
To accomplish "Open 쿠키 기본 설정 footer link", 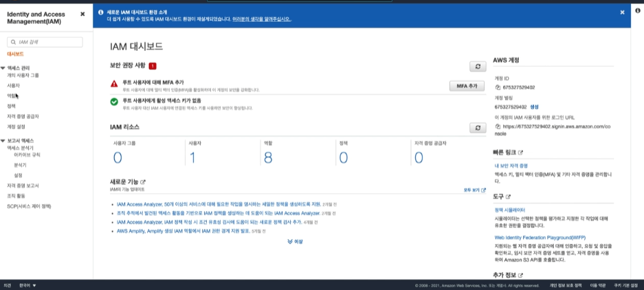I will 626,285.
